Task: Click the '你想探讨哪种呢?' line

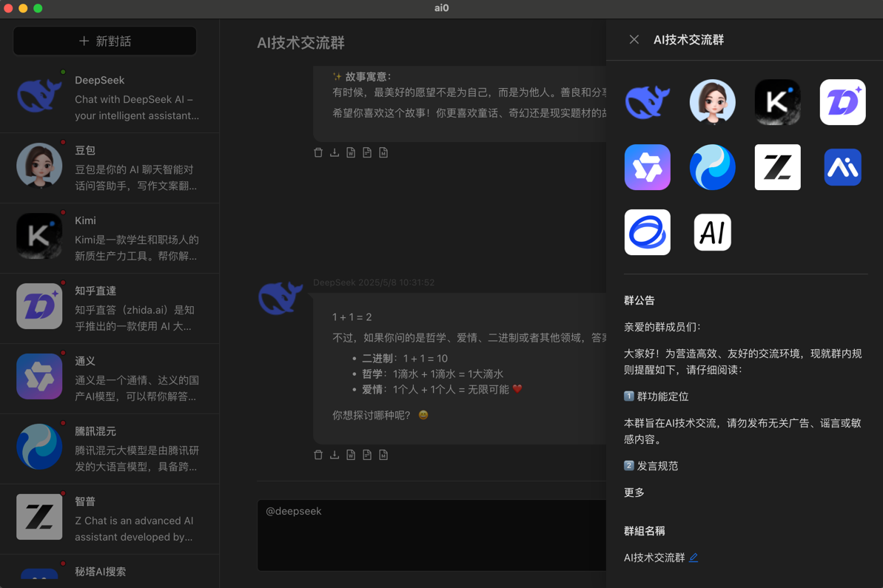Action: [x=380, y=415]
